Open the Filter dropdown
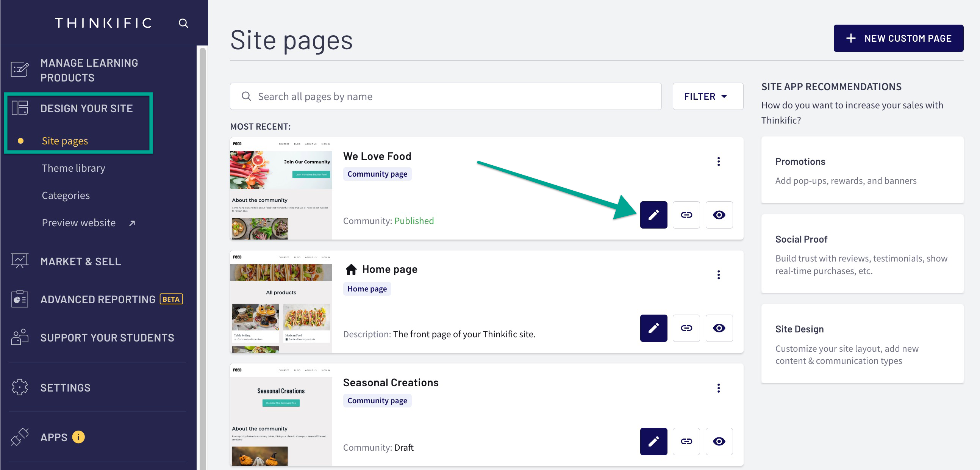 pyautogui.click(x=707, y=96)
